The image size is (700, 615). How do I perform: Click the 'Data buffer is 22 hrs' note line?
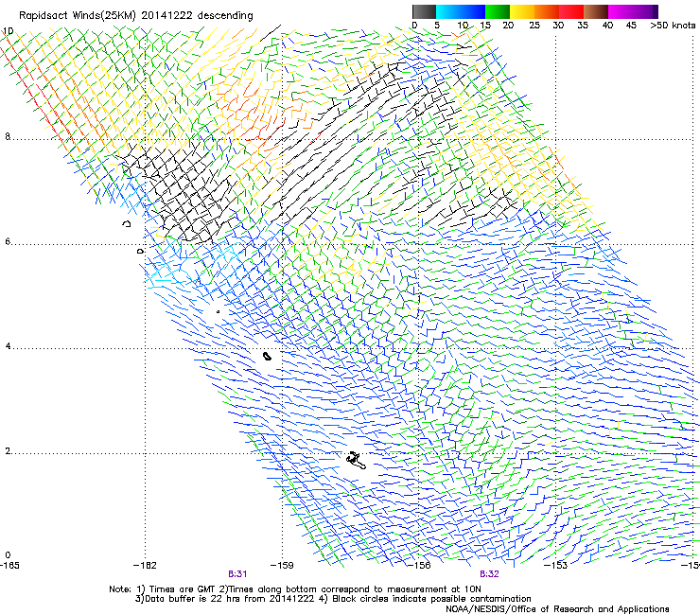point(333,599)
